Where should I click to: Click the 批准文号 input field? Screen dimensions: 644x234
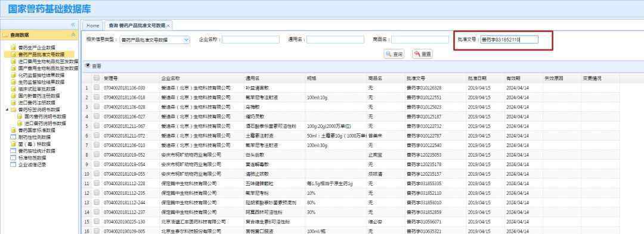tap(509, 40)
